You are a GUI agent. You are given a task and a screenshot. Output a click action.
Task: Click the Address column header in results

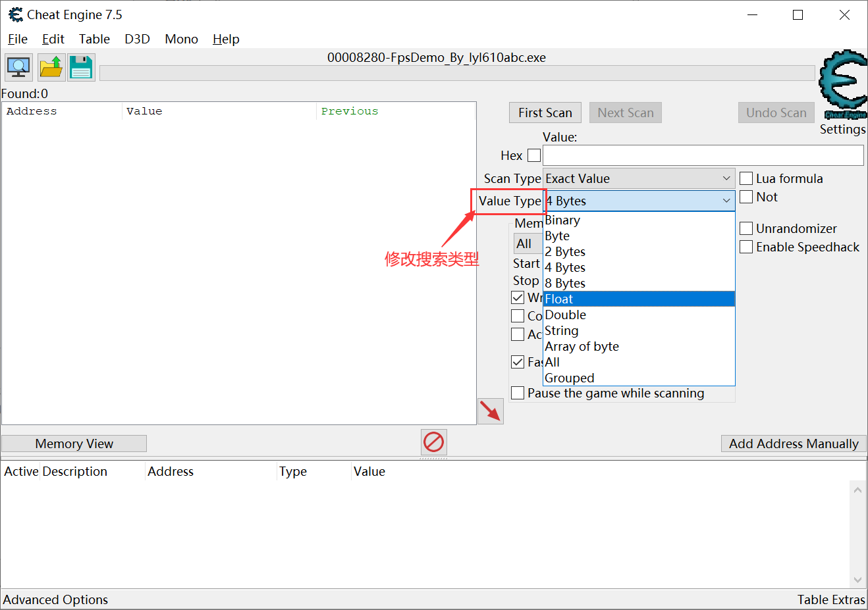63,111
